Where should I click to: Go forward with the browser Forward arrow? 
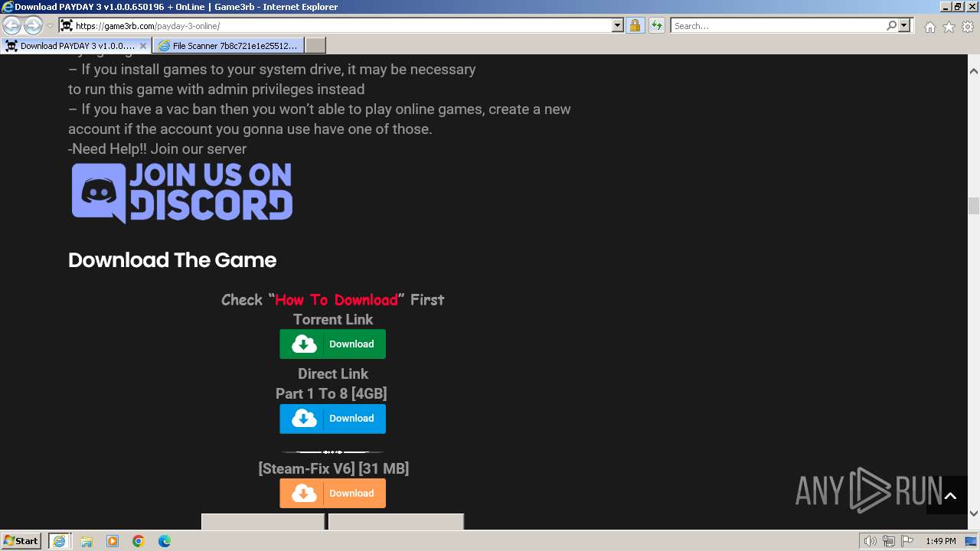pos(33,25)
